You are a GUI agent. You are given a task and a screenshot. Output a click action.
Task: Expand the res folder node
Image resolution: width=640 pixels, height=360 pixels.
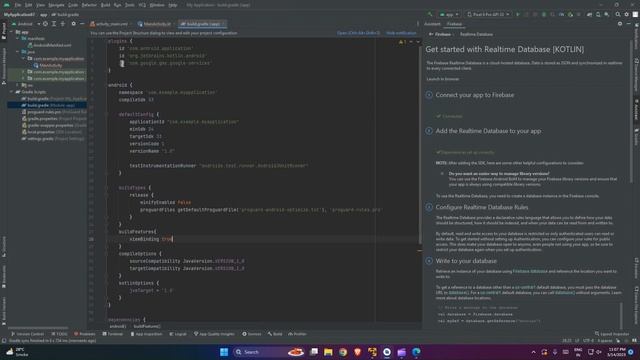click(x=18, y=85)
